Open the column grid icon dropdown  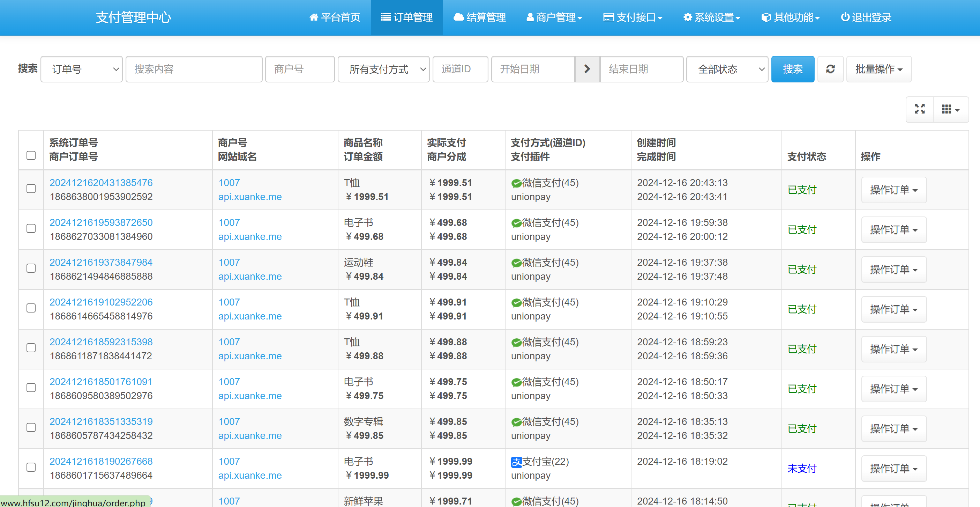click(x=950, y=109)
